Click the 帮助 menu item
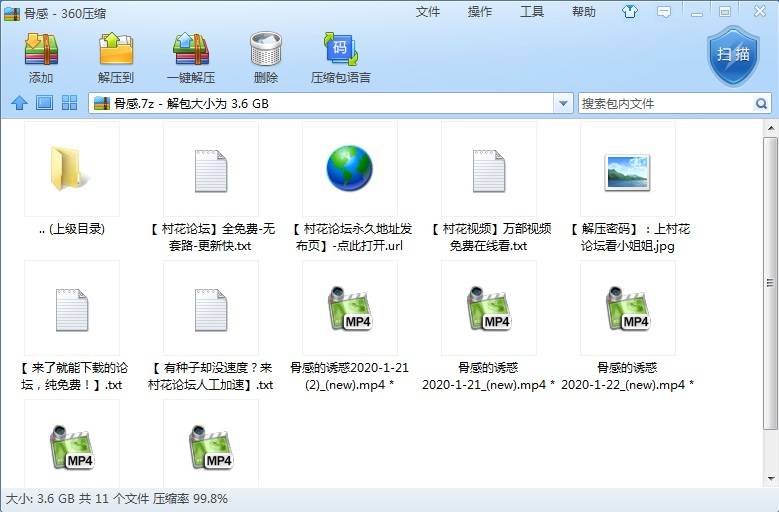The height and width of the screenshot is (512, 779). 584,12
